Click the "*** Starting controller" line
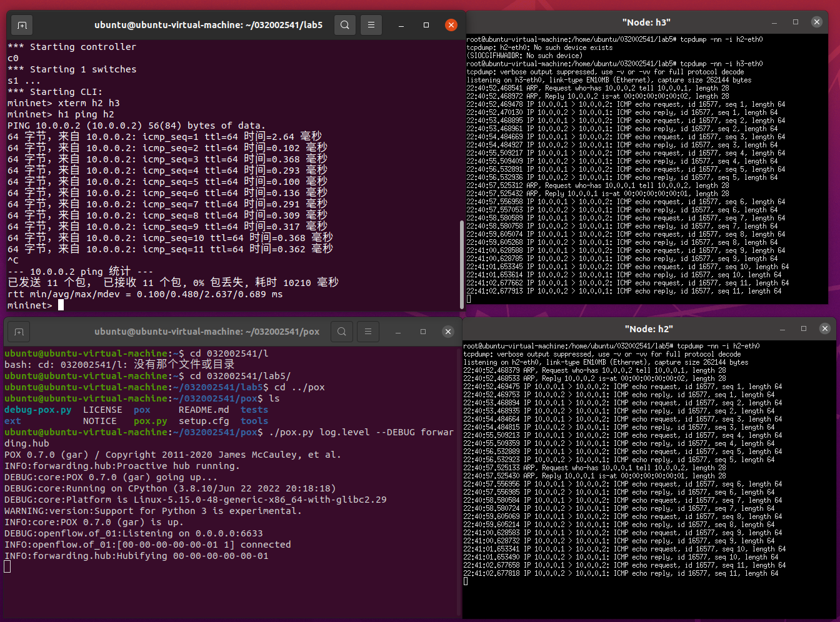Screen dimensions: 840x622 pyautogui.click(x=72, y=47)
